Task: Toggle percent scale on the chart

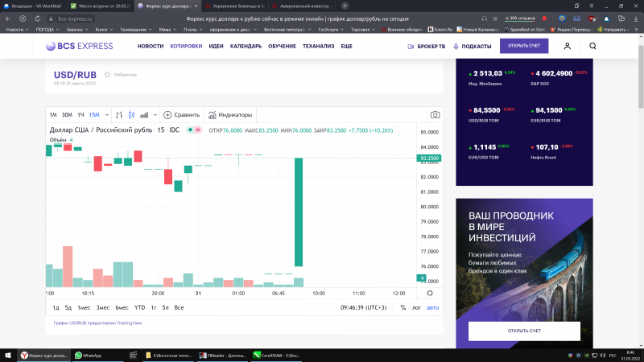Action: [x=402, y=307]
